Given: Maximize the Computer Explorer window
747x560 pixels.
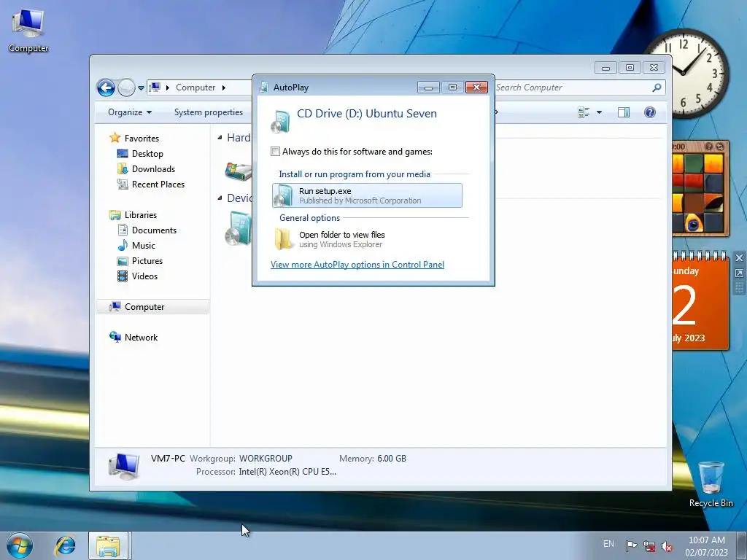Looking at the screenshot, I should [630, 68].
